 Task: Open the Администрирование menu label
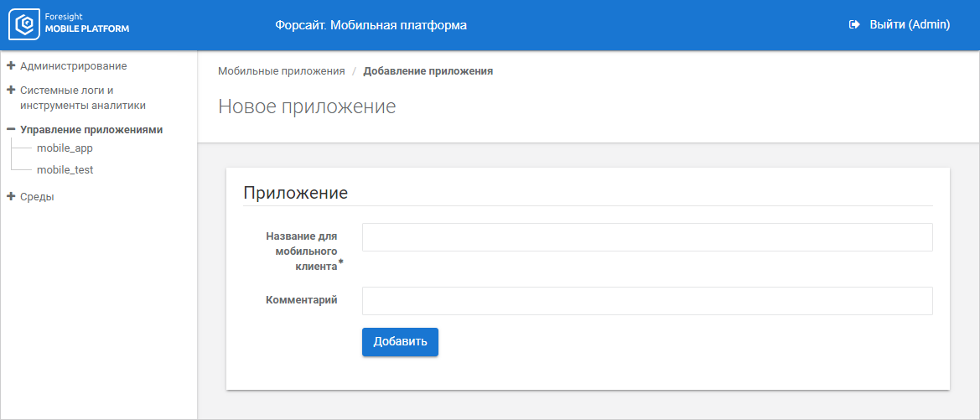[x=74, y=65]
